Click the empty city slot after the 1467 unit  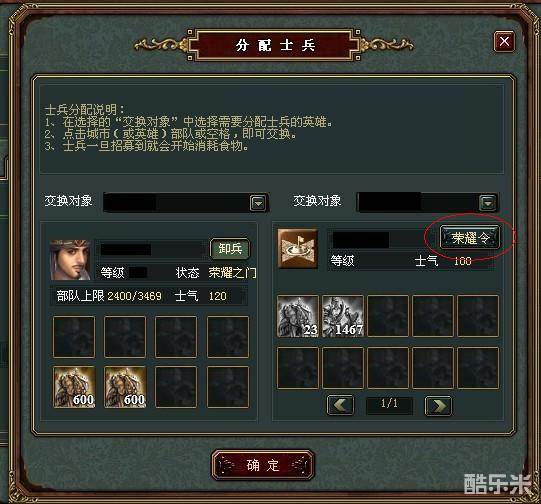click(x=388, y=316)
